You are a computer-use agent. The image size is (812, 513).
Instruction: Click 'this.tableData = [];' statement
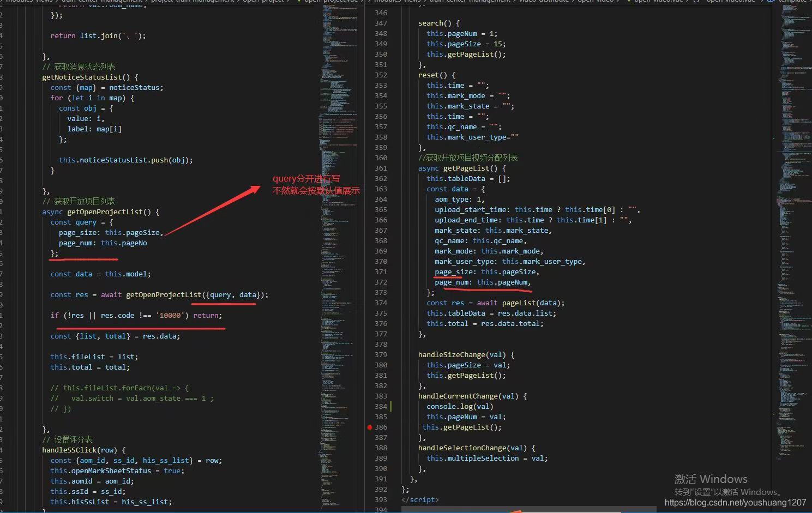pos(468,179)
